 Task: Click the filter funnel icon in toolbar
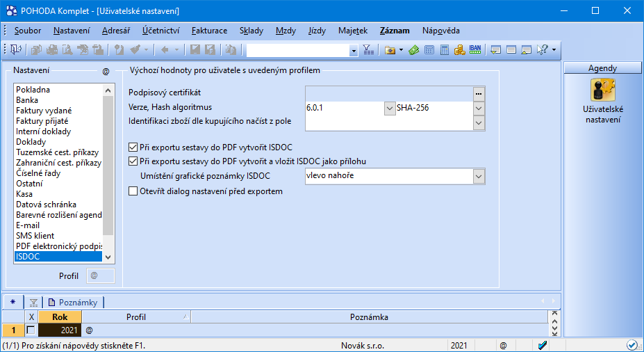(x=368, y=50)
